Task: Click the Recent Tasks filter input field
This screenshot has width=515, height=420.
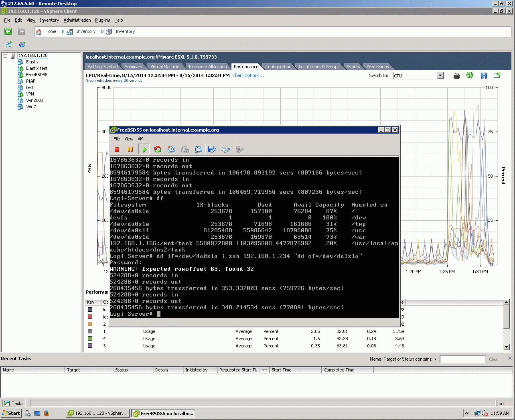Action: click(x=462, y=359)
